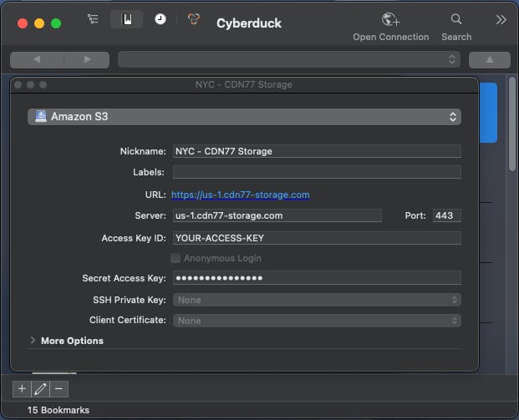519x420 pixels.
Task: Click the bookmark list vertical scrollbar
Action: click(512, 124)
